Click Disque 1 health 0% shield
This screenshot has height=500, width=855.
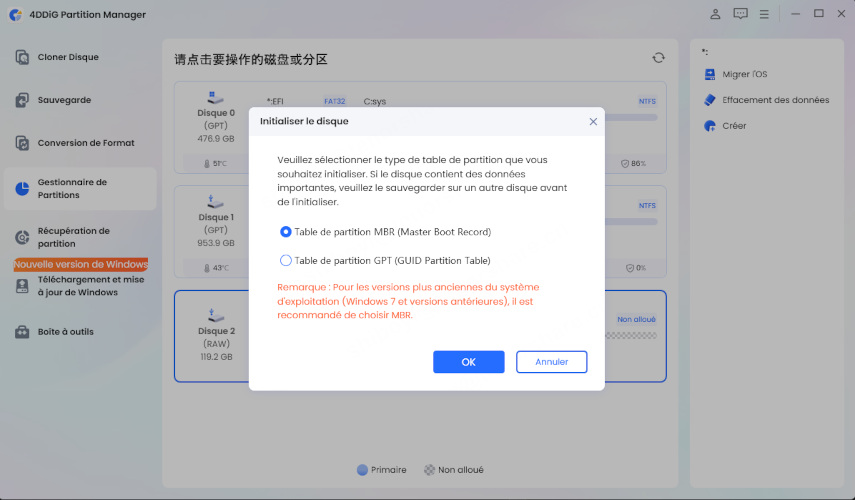636,268
